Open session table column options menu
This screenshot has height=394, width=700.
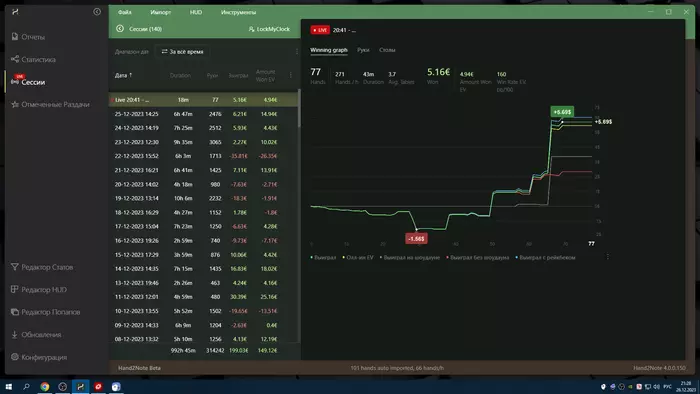click(291, 75)
